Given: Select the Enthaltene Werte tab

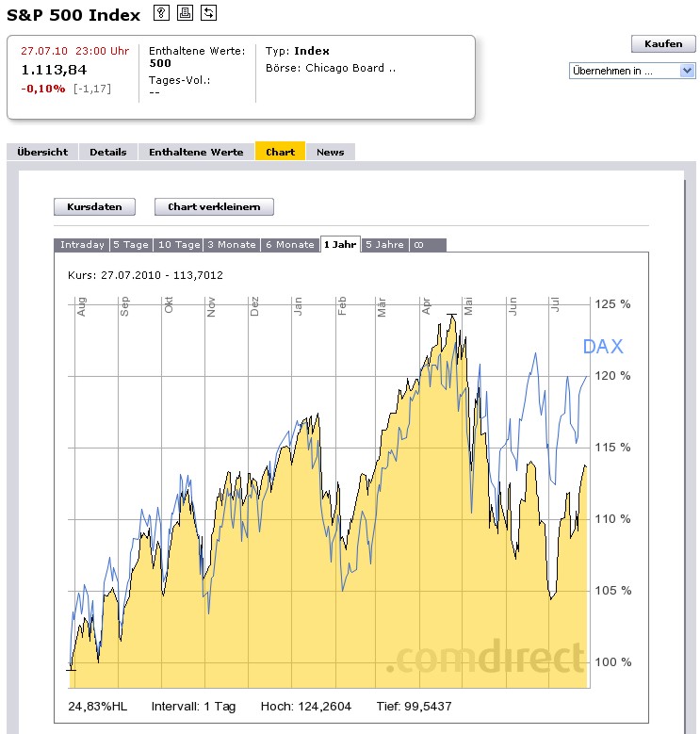Looking at the screenshot, I should coord(196,152).
